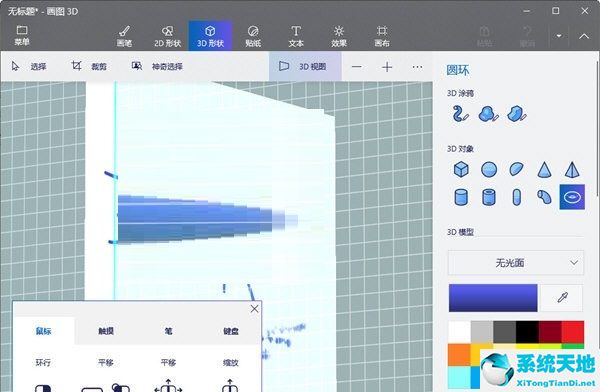Select the 画笔 brushes tool
The image size is (600, 392).
[125, 36]
